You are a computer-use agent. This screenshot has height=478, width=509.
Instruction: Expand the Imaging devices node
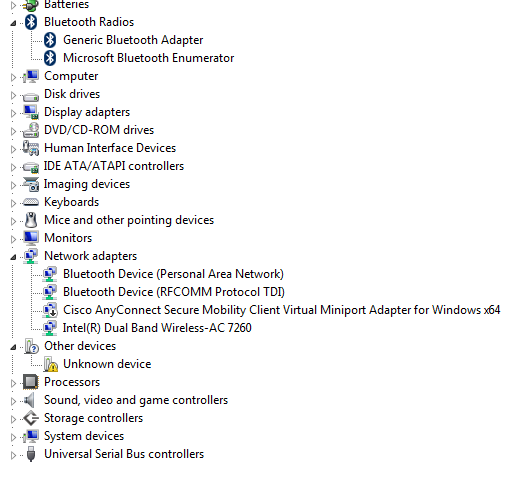[x=13, y=185]
